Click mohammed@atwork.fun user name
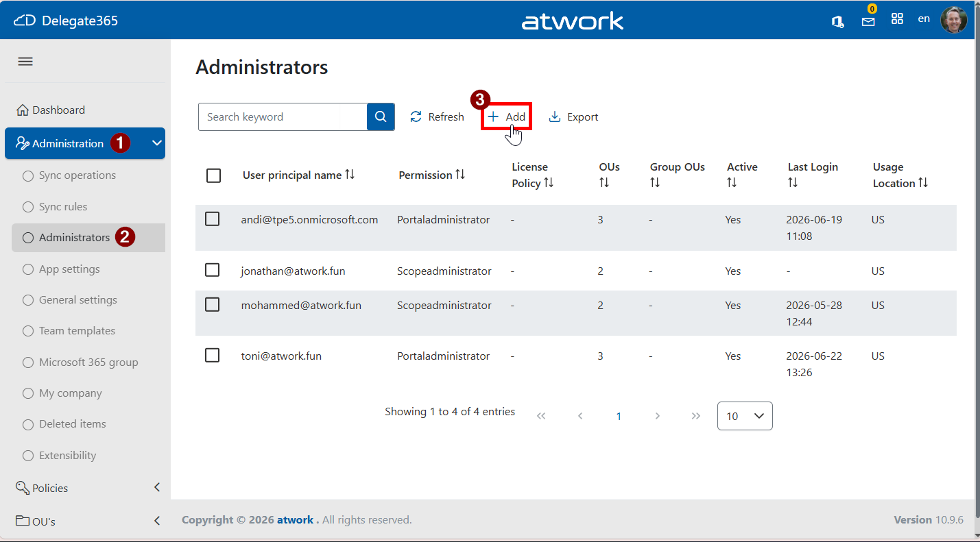Image resolution: width=980 pixels, height=542 pixels. [301, 305]
